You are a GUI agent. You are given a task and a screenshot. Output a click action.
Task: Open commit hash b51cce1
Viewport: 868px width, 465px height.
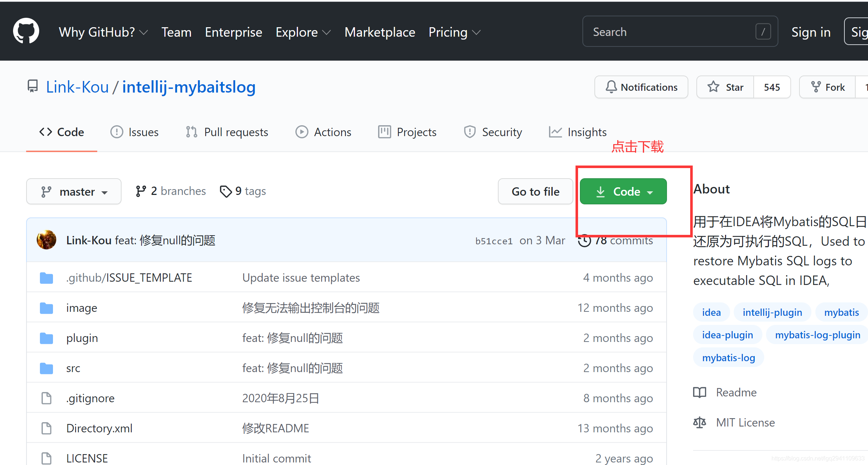click(494, 241)
